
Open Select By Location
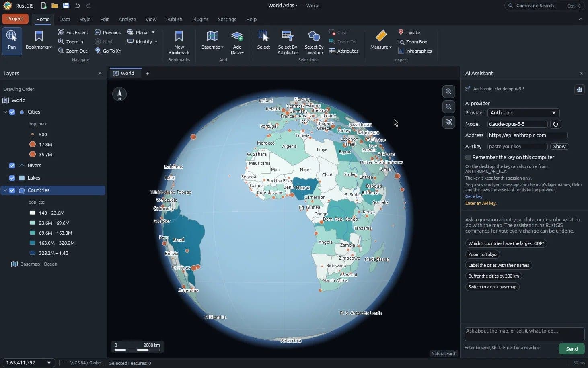(314, 42)
